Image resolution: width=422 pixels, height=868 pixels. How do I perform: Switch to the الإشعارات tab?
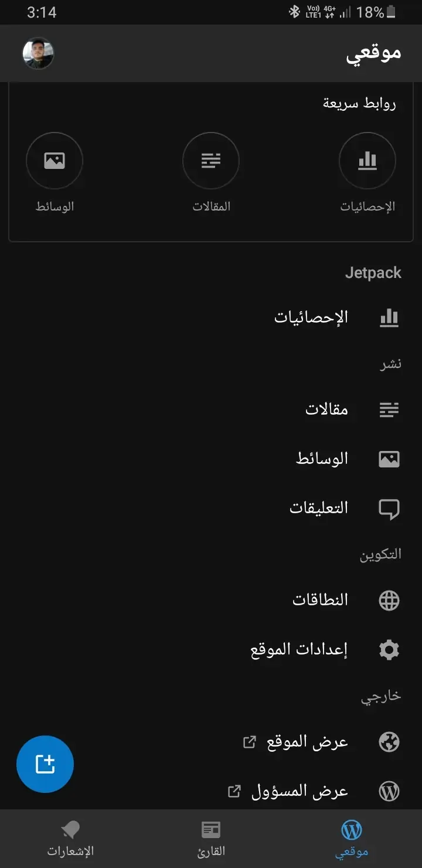pyautogui.click(x=70, y=839)
